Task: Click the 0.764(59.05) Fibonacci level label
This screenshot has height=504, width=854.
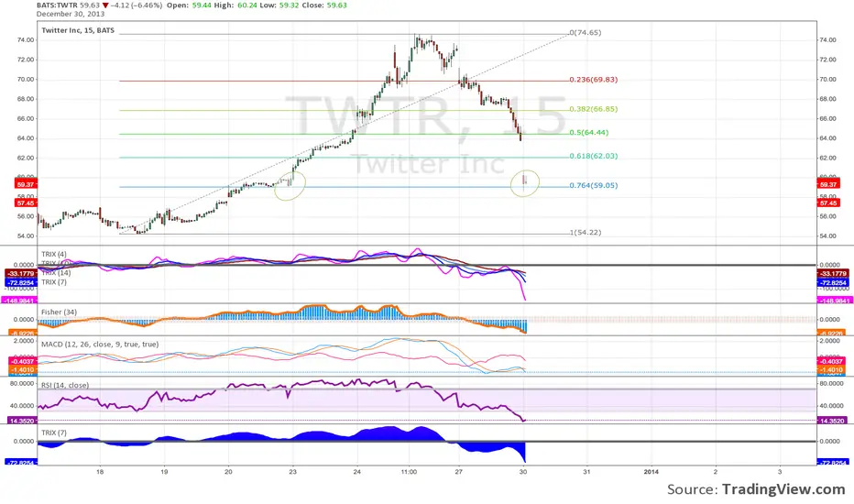Action: click(594, 185)
